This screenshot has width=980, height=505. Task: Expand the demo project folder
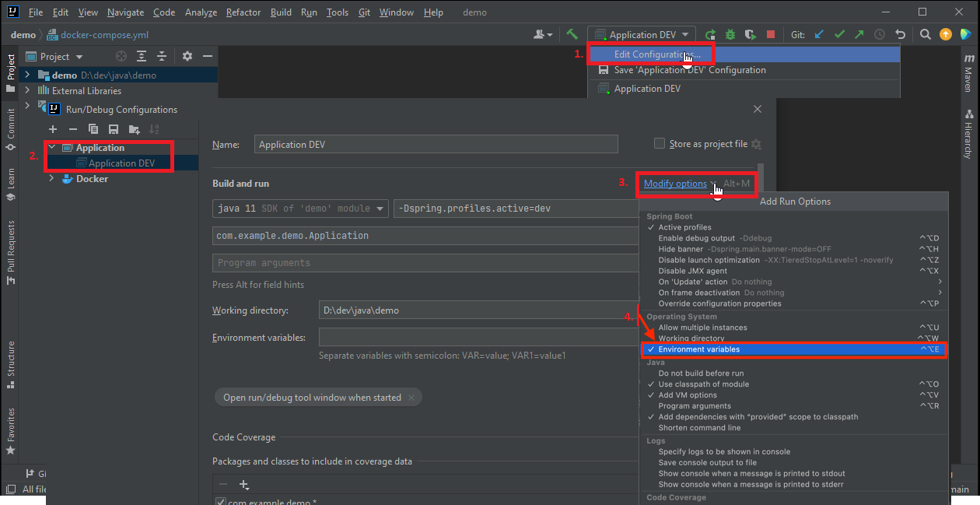(27, 75)
